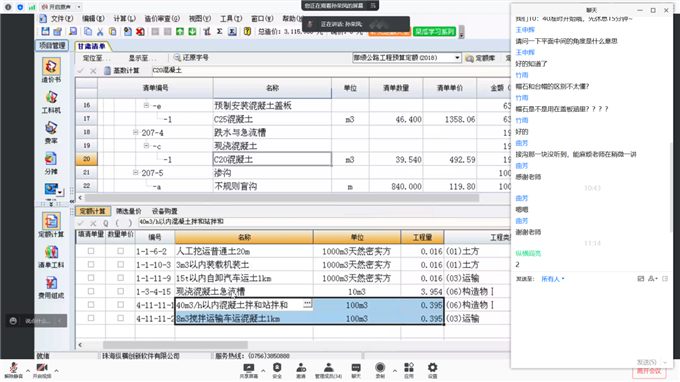The image size is (680, 382).
Task: Open the 文件 menu
Action: [62, 19]
